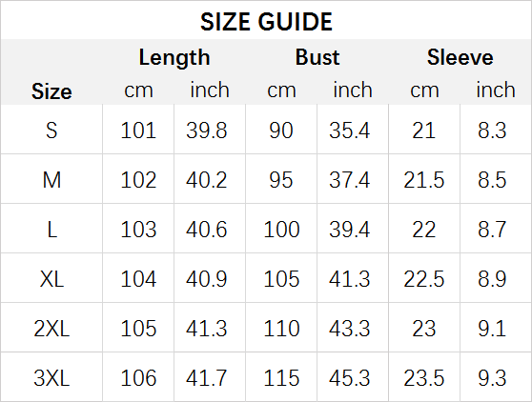Select the Bust column header
The width and height of the screenshot is (532, 402).
click(x=317, y=57)
